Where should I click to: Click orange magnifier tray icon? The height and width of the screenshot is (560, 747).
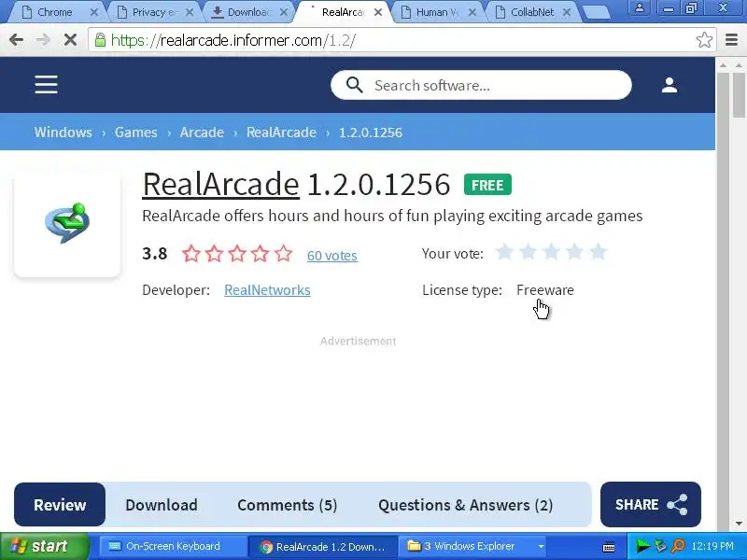[678, 546]
